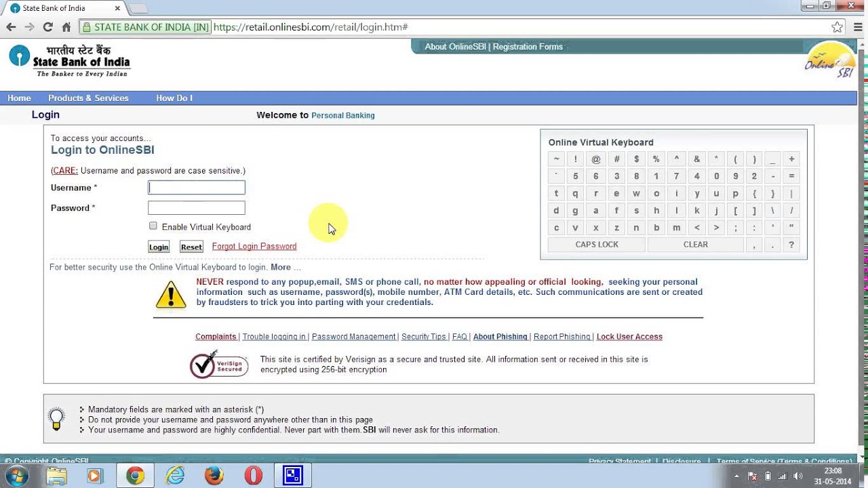Click the volume speaker tray icon
Screen dimensions: 868x488
[x=798, y=476]
